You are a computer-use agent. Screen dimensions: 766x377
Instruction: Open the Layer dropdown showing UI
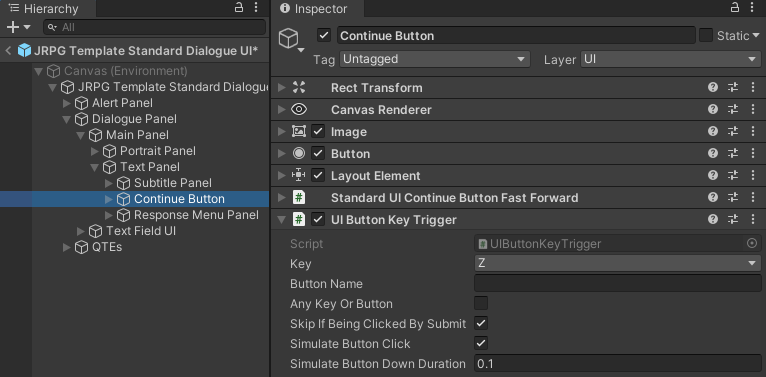tap(671, 59)
